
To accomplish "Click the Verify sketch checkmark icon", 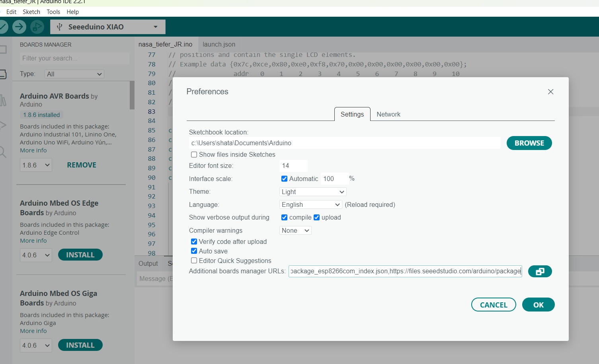I will (x=2, y=27).
